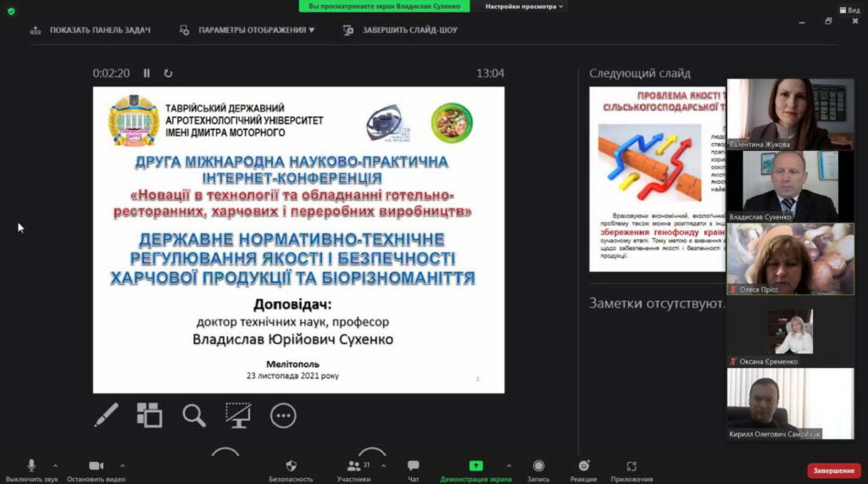Click the next slide preview thumbnail
Viewport: 868px width, 484px height.
658,179
